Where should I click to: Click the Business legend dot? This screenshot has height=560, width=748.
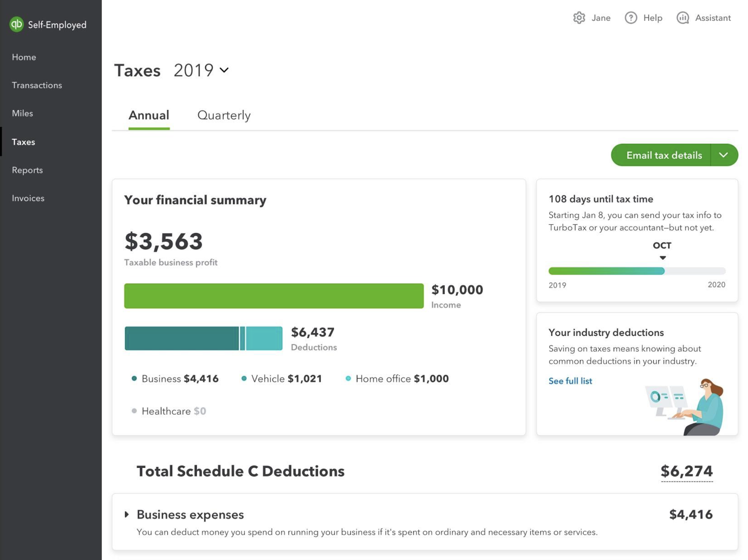point(134,378)
